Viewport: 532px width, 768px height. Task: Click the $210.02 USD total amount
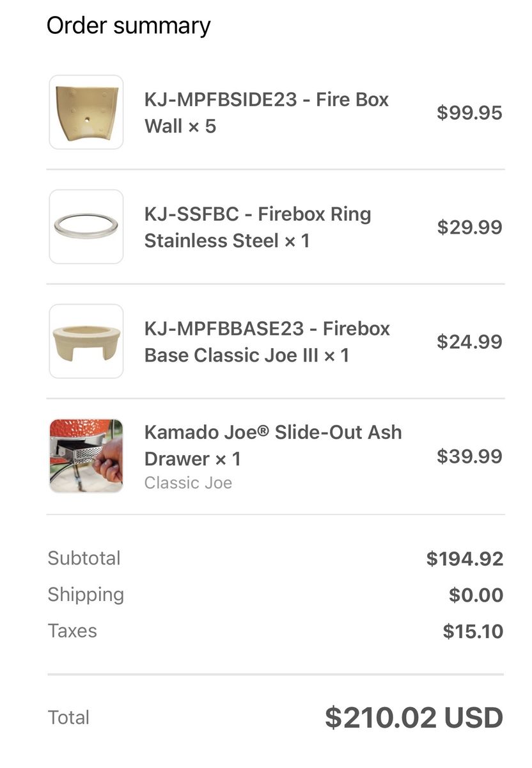click(x=414, y=717)
